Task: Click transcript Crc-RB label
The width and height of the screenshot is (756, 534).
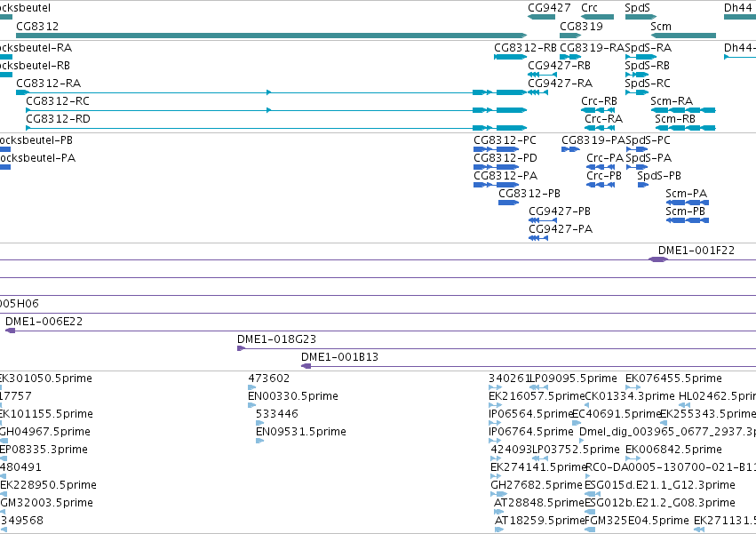Action: pyautogui.click(x=600, y=100)
